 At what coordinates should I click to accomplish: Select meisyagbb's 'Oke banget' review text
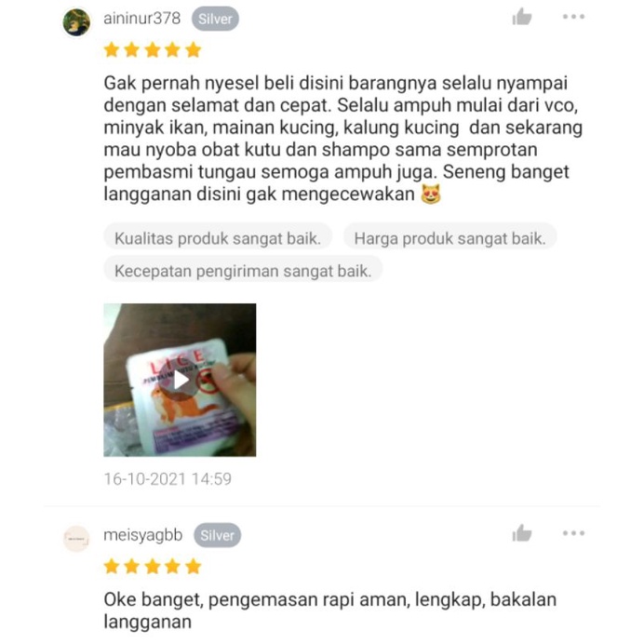pos(330,610)
